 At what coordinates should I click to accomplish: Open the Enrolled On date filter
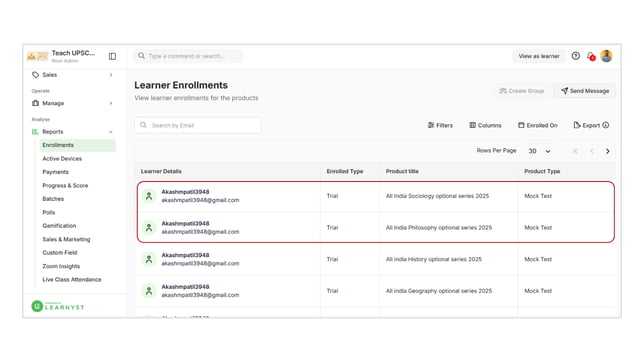click(x=538, y=125)
